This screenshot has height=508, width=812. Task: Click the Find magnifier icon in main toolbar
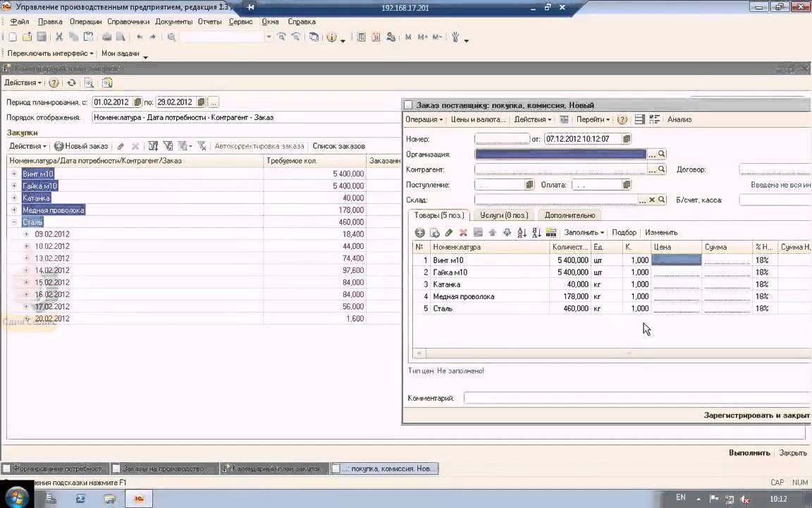point(171,37)
